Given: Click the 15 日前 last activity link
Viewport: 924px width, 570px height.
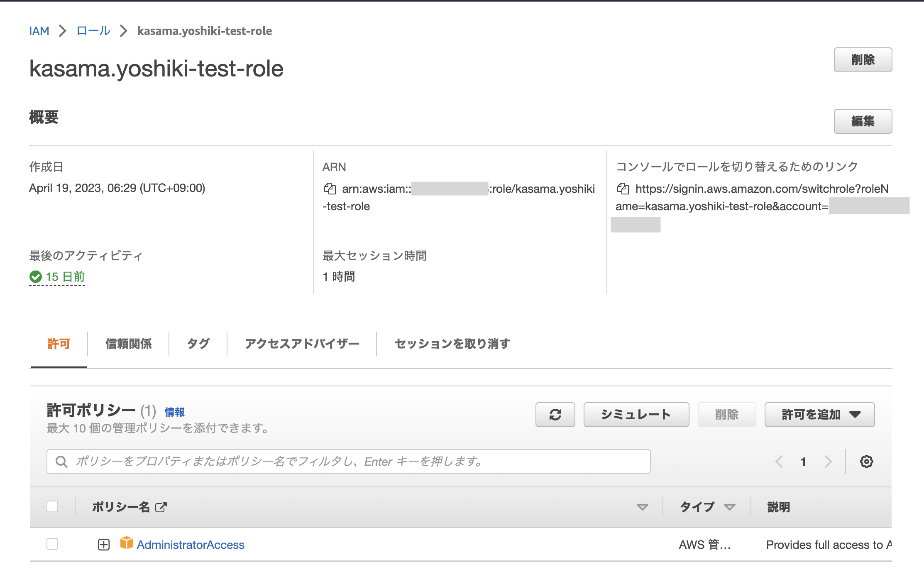Looking at the screenshot, I should click(65, 277).
